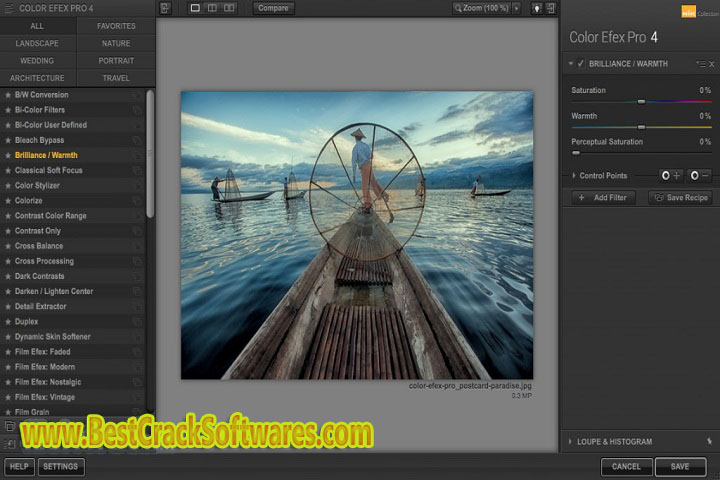The image size is (720, 480).
Task: Collapse the Brilliance / Warmth filter section
Action: [571, 63]
